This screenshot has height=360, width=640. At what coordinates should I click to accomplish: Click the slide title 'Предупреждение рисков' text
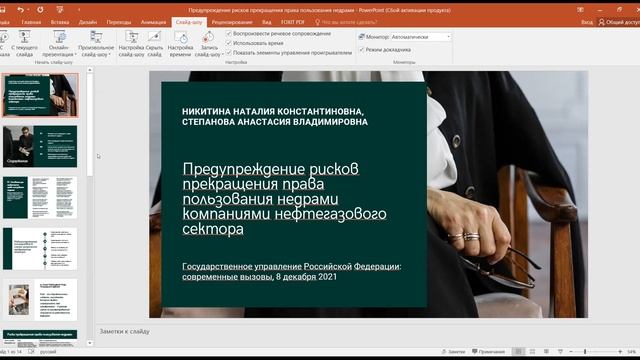pyautogui.click(x=271, y=169)
